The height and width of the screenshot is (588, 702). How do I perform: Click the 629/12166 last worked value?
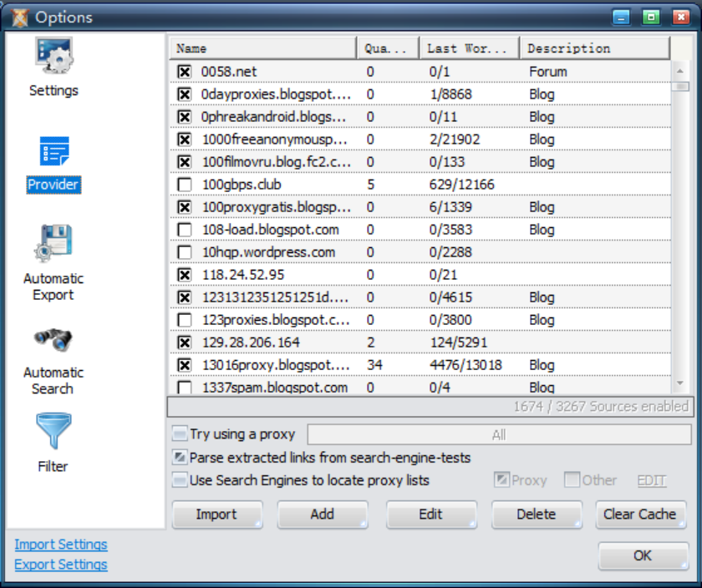coord(461,185)
